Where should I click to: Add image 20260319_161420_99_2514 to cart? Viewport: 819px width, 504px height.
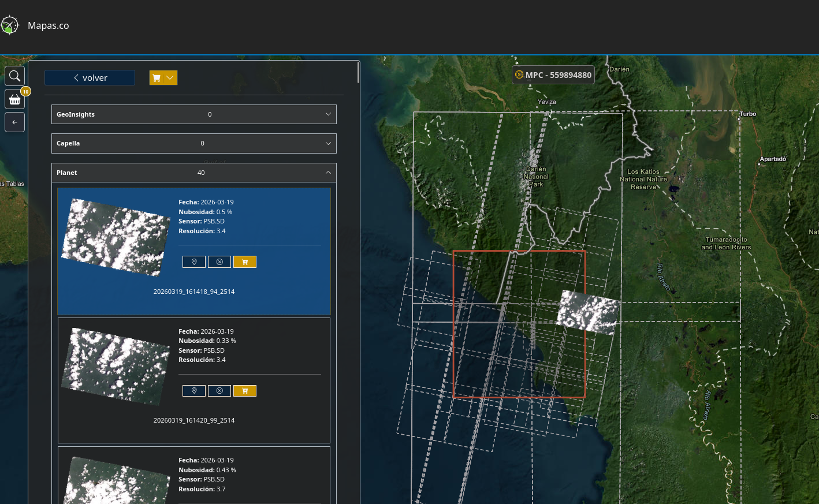coord(245,391)
